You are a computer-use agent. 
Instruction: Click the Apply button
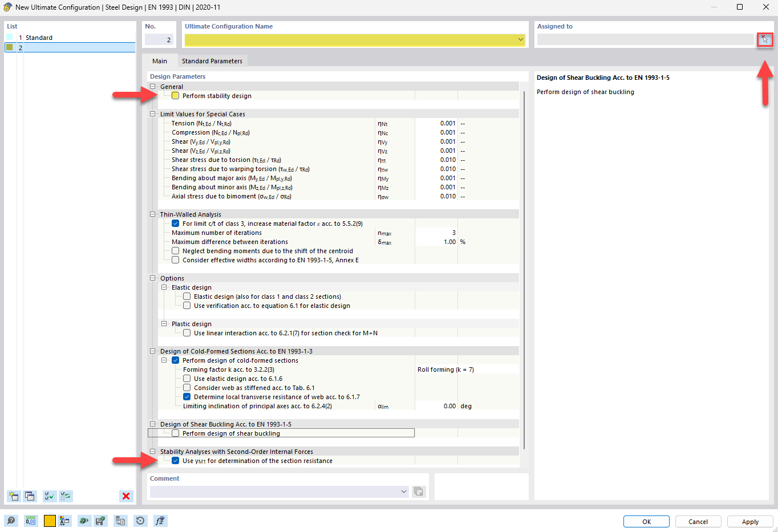click(x=750, y=522)
